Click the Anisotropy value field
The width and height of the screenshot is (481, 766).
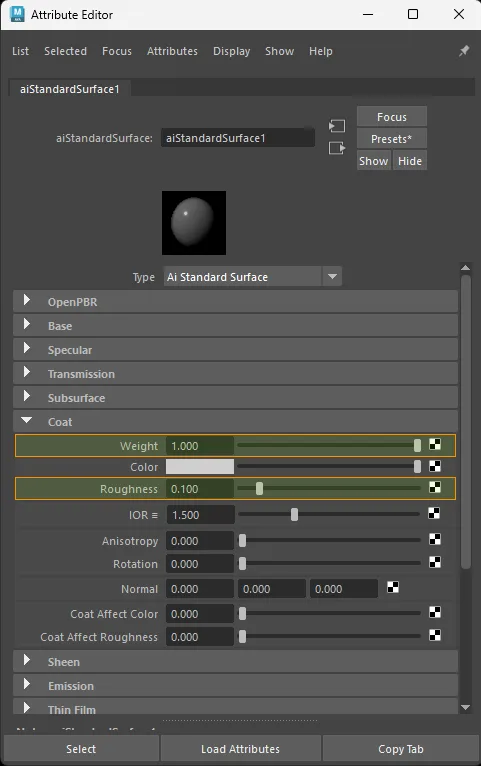click(x=200, y=541)
